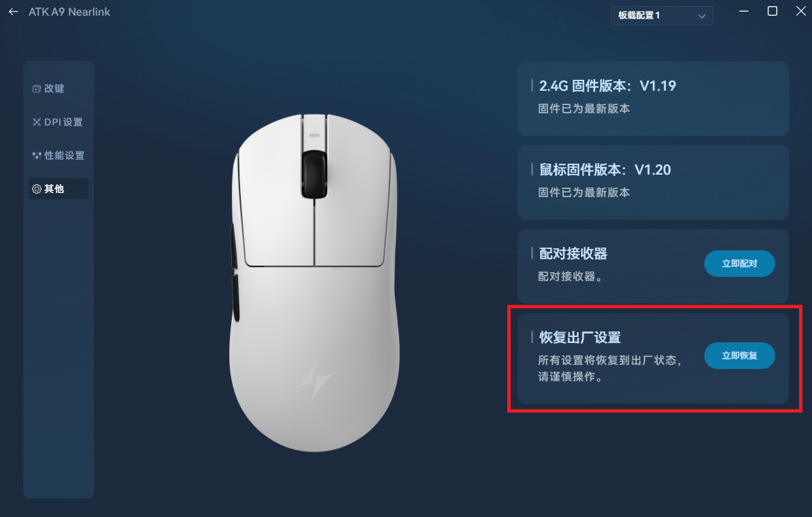Screen dimensions: 812x517
Task: Select the 其他 tab label
Action: click(54, 189)
